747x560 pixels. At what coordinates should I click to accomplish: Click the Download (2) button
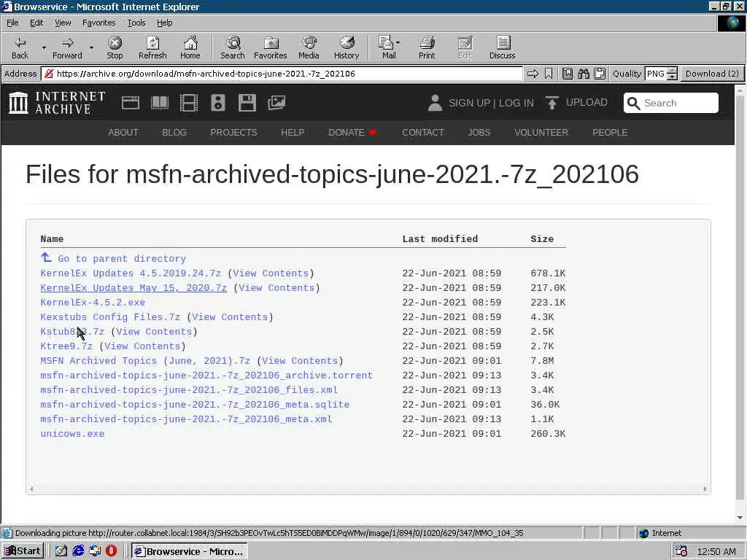pos(712,74)
